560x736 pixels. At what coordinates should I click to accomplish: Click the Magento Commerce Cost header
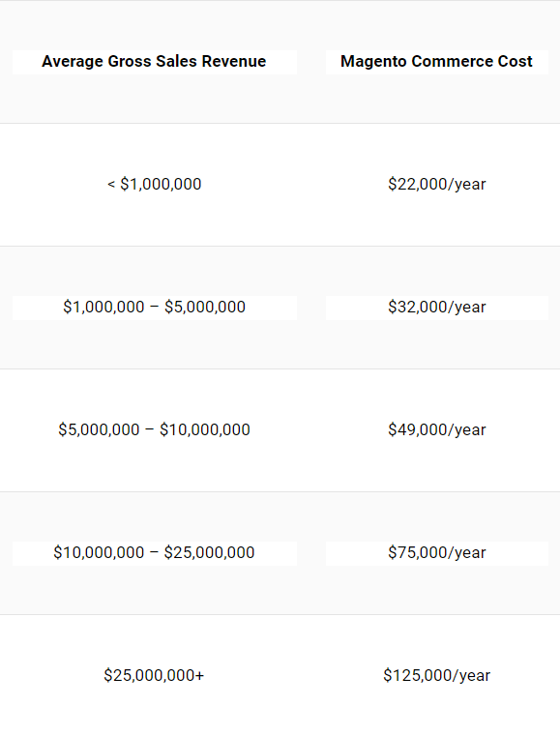[436, 62]
